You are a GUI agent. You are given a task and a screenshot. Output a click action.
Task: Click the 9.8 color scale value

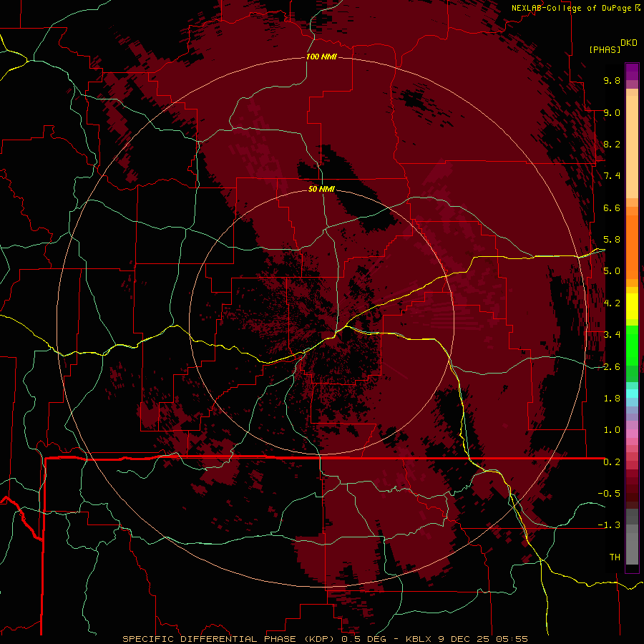point(612,80)
